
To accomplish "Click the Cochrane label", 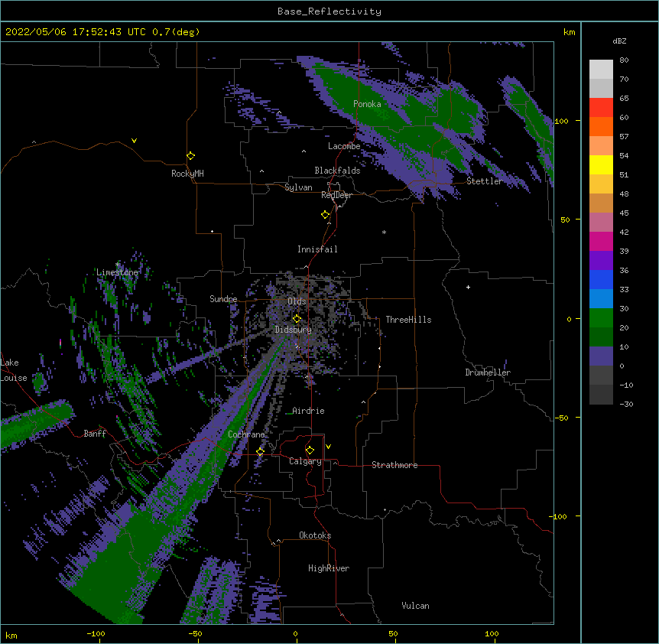I will [246, 434].
